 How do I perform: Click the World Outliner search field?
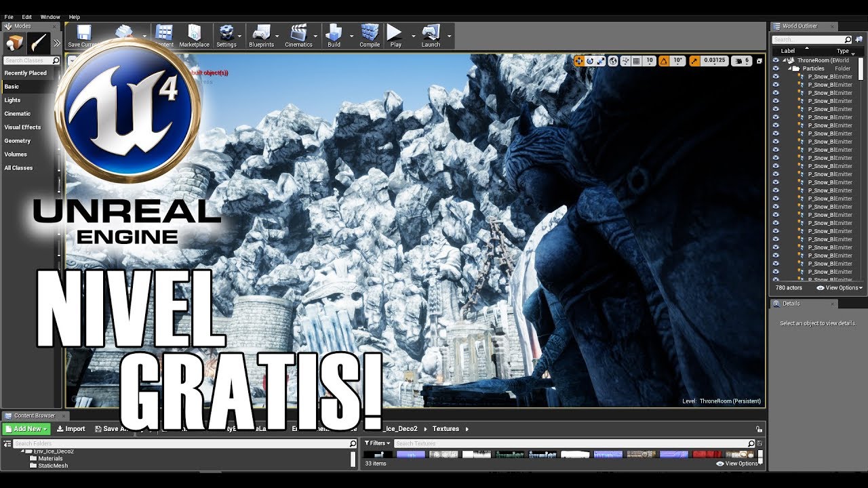click(x=811, y=40)
